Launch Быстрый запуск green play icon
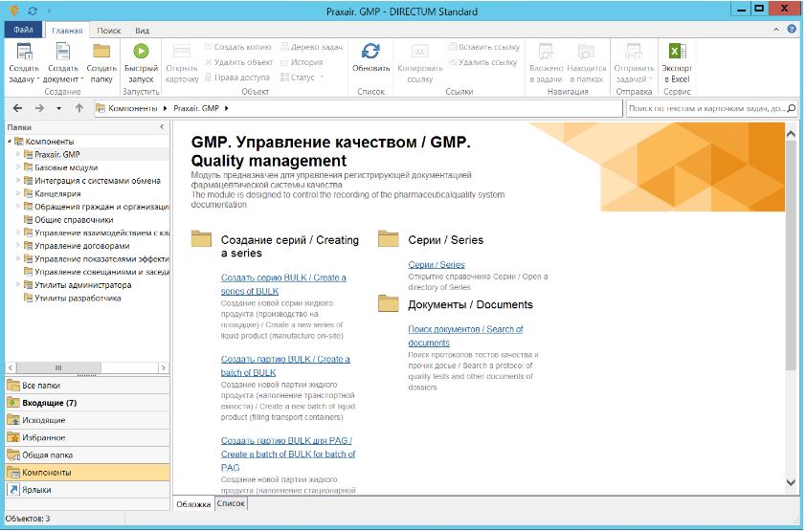The height and width of the screenshot is (532, 806). coord(141,51)
